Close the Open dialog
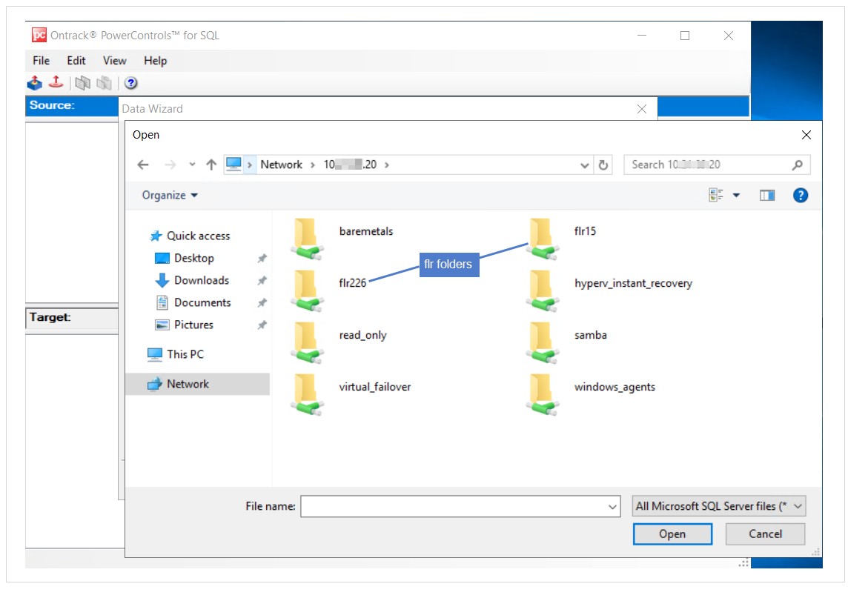The image size is (868, 601). 806,135
